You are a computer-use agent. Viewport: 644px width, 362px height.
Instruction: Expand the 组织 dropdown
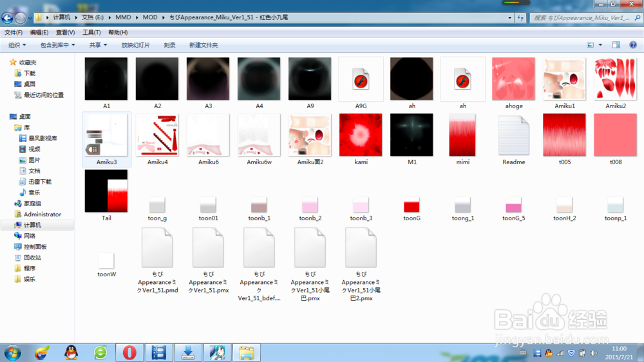(17, 45)
